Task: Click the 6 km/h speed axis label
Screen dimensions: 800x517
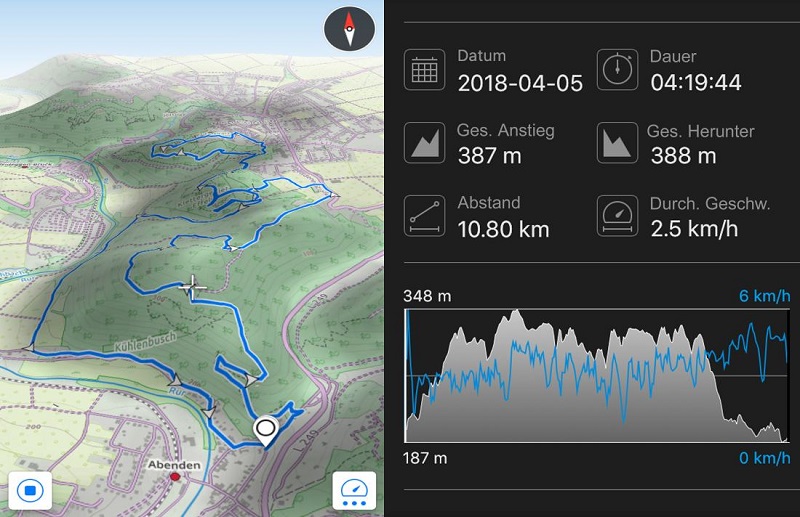Action: click(x=764, y=296)
